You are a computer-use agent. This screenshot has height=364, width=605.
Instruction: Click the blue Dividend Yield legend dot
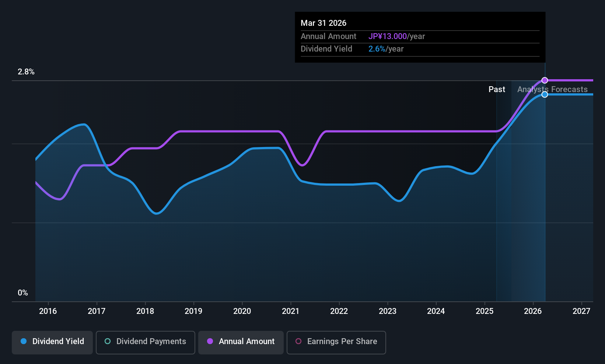click(24, 341)
